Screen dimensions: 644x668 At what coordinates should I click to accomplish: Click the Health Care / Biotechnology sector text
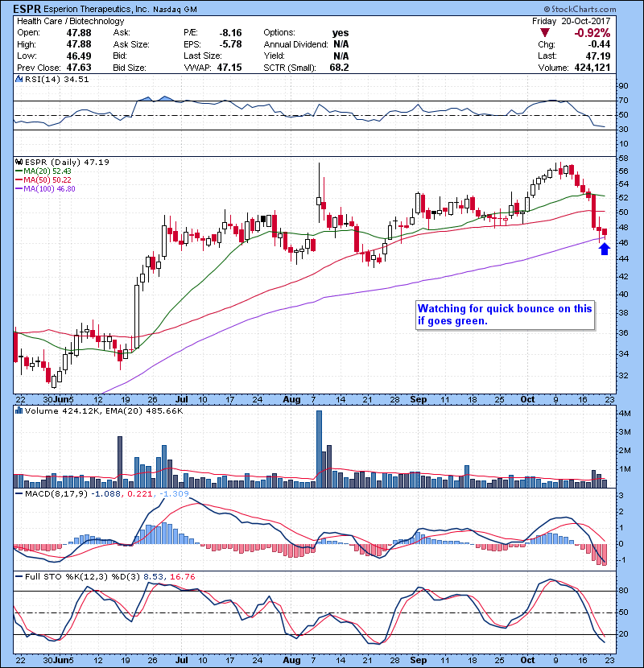71,21
